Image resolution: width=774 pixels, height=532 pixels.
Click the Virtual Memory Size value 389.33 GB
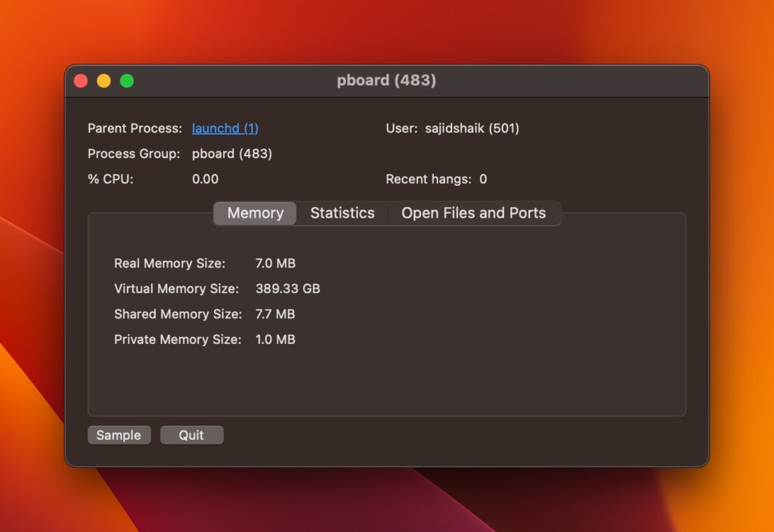[x=287, y=289]
